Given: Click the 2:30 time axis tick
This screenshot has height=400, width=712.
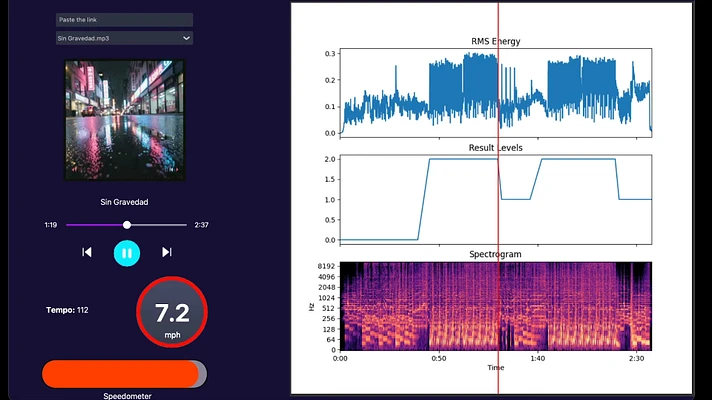Looking at the screenshot, I should click(x=637, y=358).
